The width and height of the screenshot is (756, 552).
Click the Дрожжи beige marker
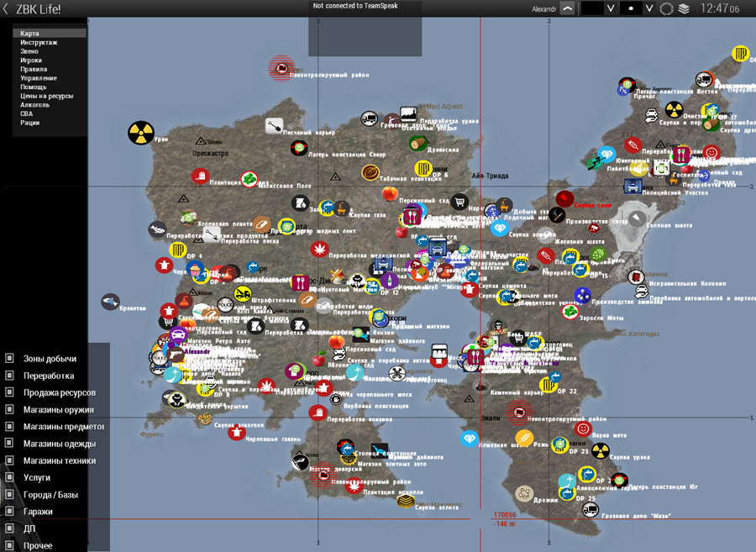coord(523,493)
